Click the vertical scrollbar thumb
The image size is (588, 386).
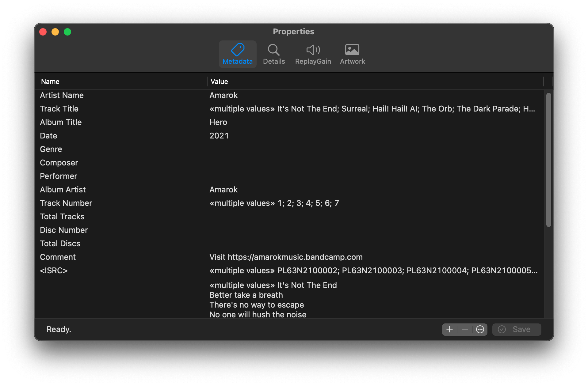click(x=548, y=160)
